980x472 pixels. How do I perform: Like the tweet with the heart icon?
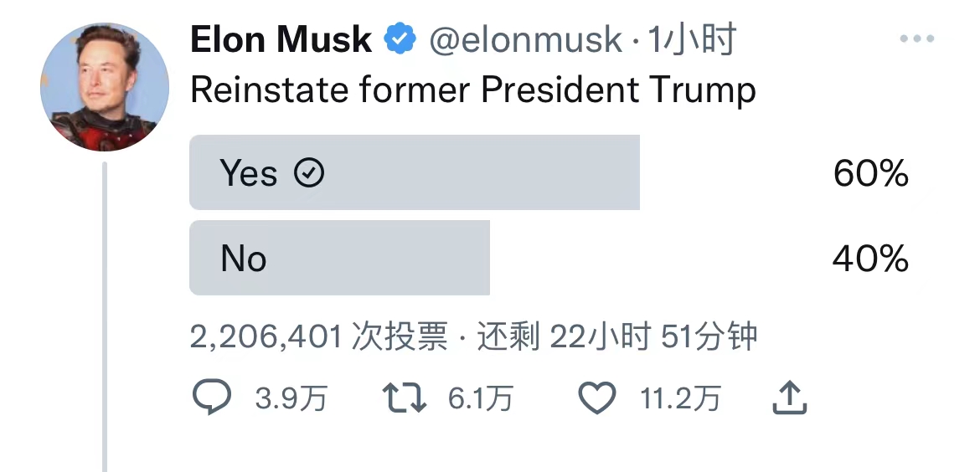pos(597,398)
